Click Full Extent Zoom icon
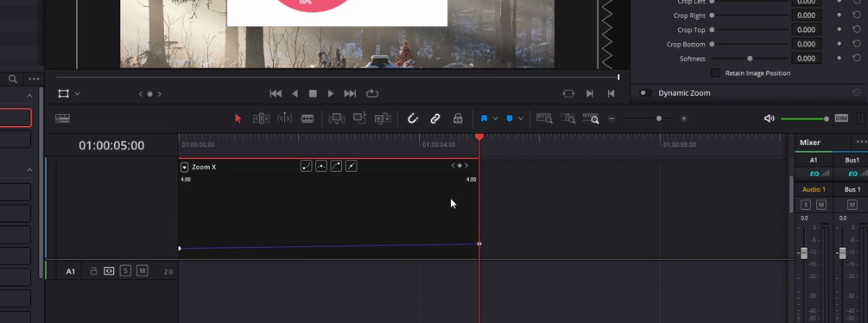Image resolution: width=868 pixels, height=323 pixels. (544, 118)
